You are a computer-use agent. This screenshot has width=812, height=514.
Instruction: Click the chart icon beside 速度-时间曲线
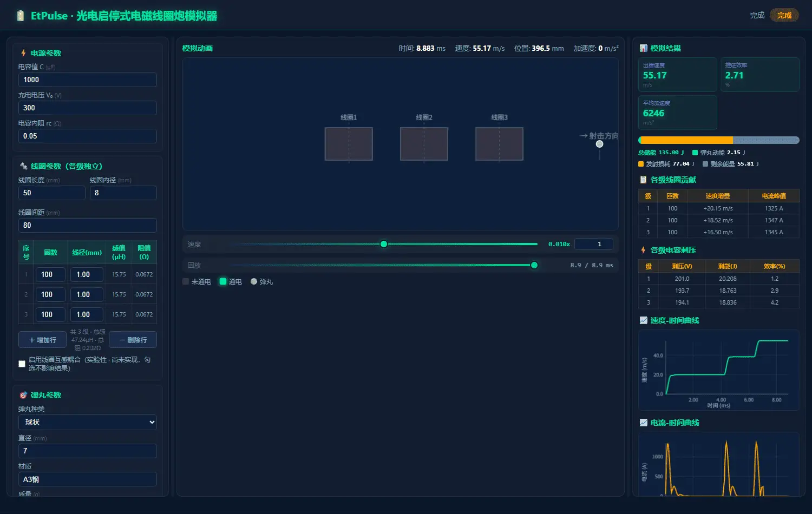point(643,320)
